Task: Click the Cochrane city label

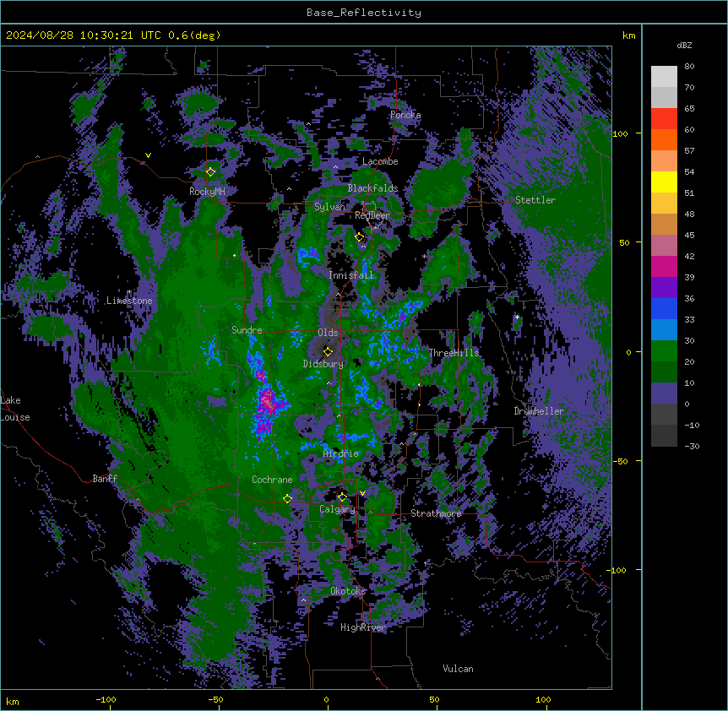Action: tap(272, 480)
